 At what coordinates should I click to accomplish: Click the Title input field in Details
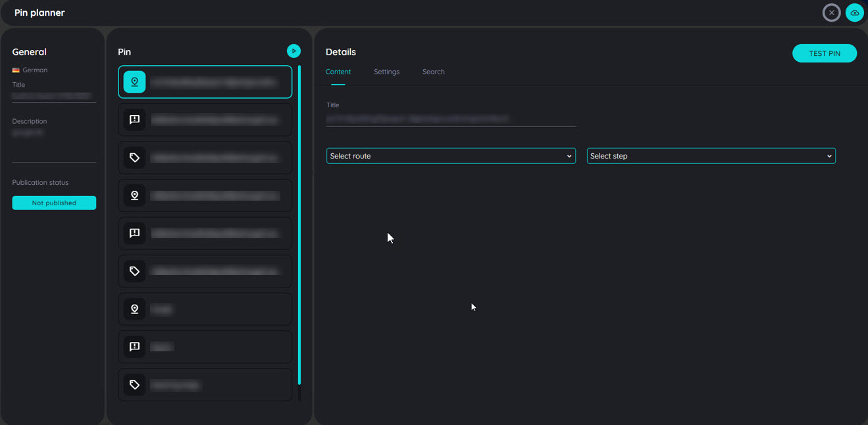pyautogui.click(x=450, y=118)
